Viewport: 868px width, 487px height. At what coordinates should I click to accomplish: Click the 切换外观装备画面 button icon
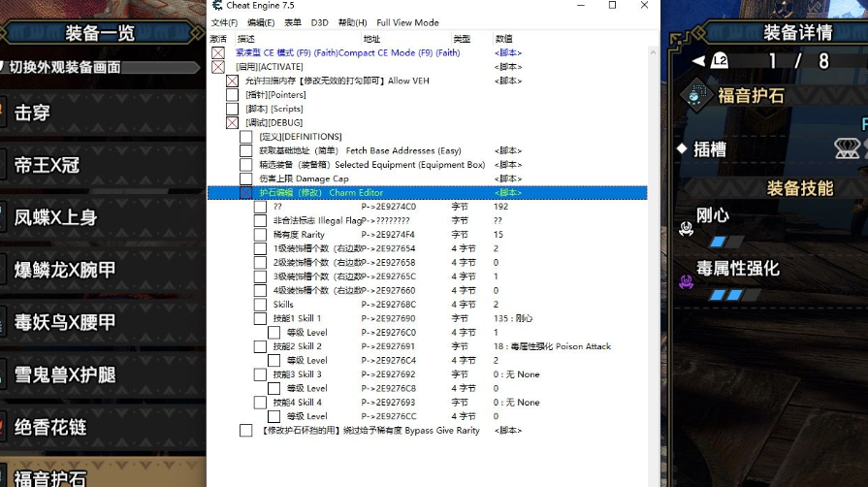click(3, 67)
